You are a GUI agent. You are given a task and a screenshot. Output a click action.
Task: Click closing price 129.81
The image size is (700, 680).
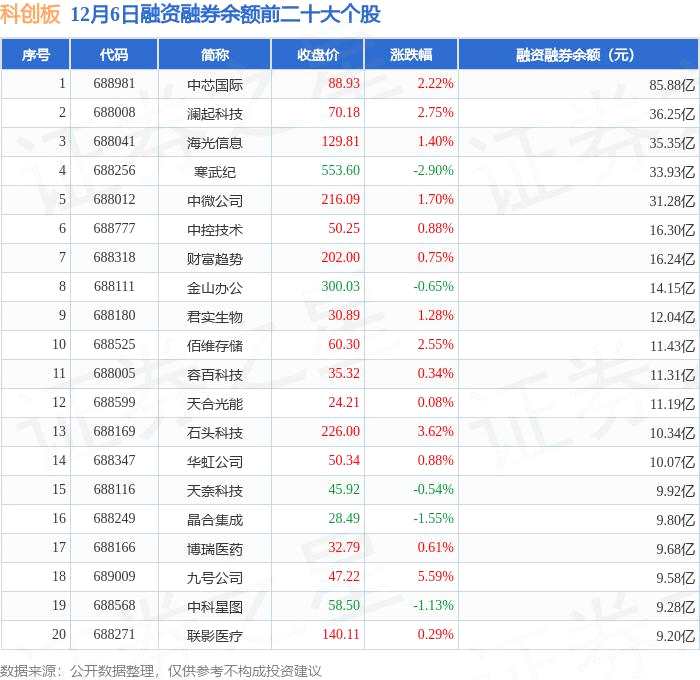point(340,142)
